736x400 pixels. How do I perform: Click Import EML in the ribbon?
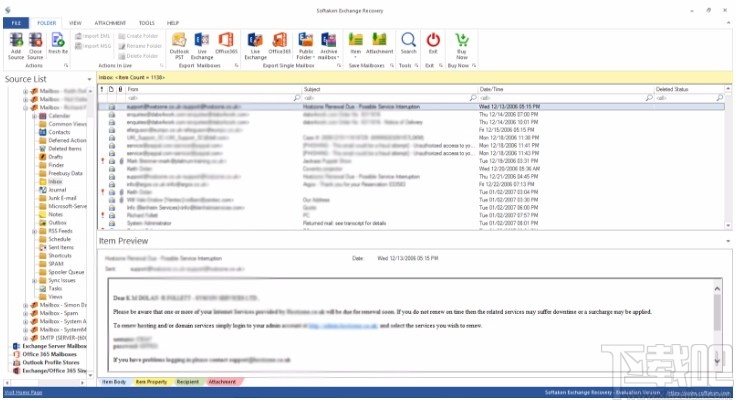[x=92, y=36]
